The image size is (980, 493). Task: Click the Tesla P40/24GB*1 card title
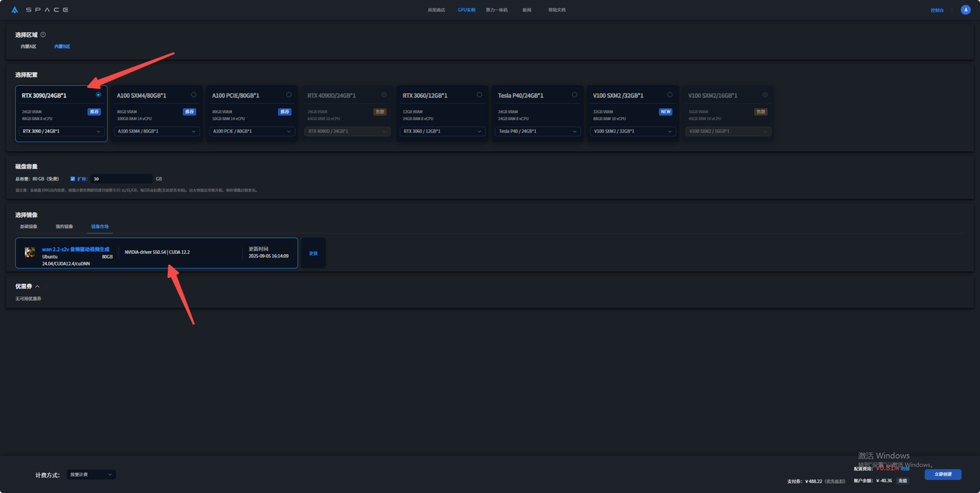[x=521, y=96]
